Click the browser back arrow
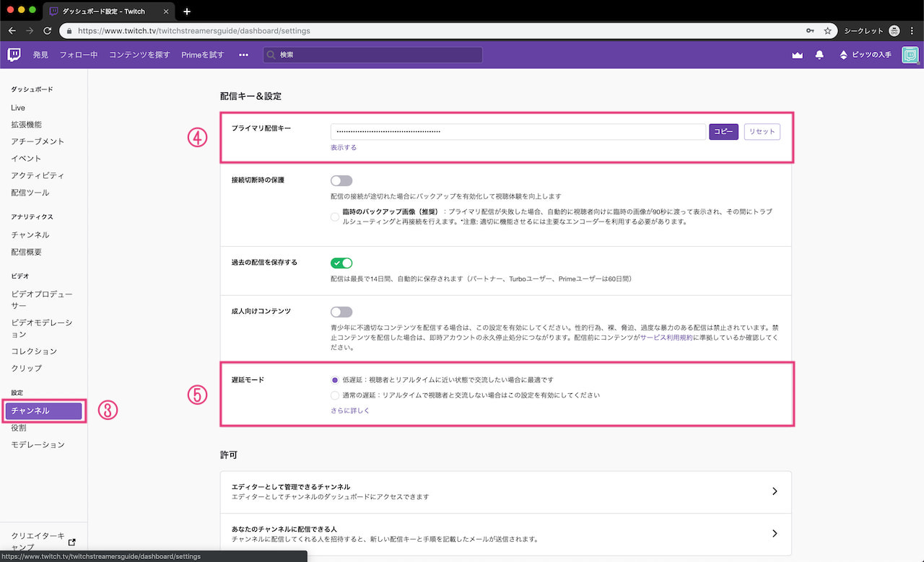This screenshot has width=924, height=562. pyautogui.click(x=12, y=31)
